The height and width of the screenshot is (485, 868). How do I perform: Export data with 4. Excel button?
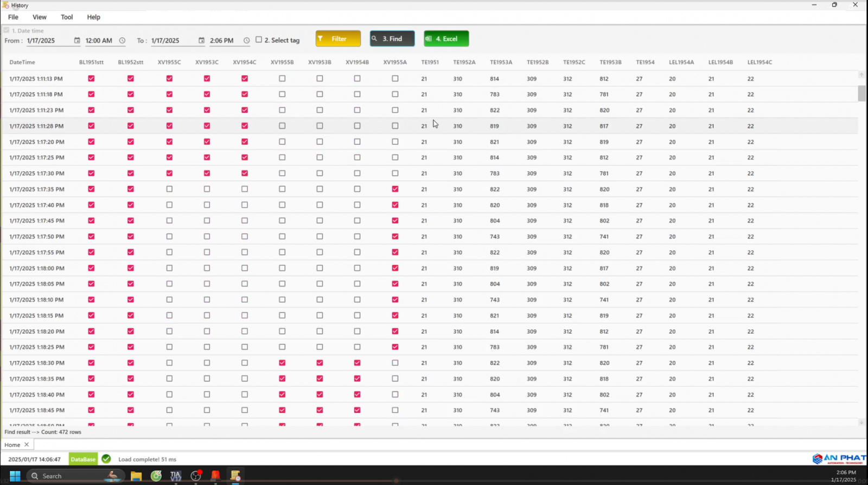coord(446,39)
